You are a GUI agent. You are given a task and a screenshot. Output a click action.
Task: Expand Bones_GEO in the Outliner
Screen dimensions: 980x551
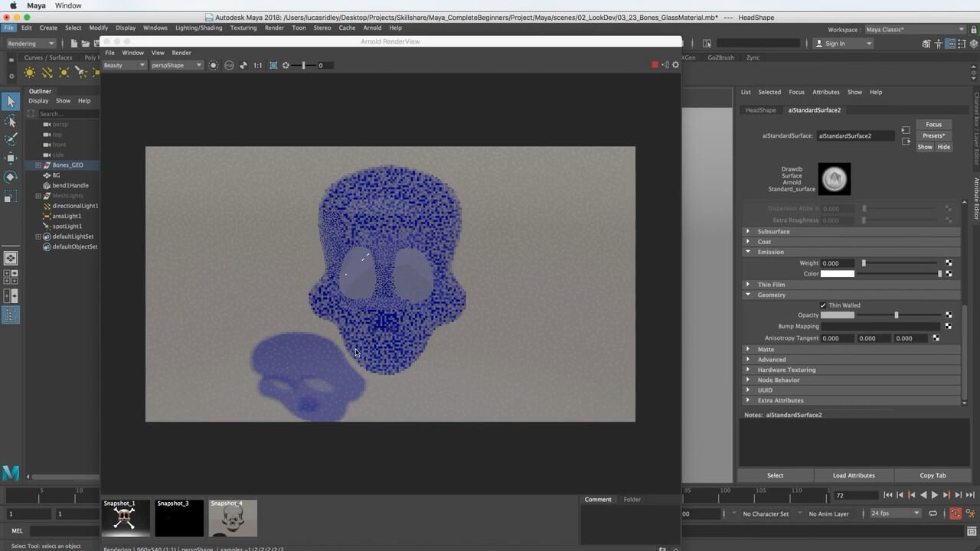[x=38, y=165]
